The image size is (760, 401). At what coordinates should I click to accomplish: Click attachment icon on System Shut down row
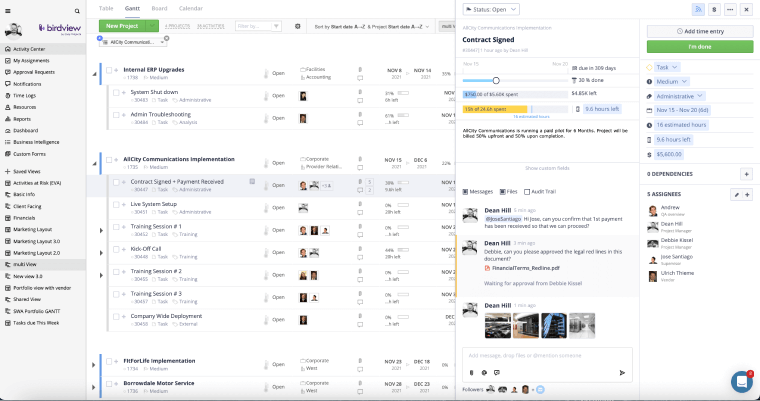coord(360,92)
